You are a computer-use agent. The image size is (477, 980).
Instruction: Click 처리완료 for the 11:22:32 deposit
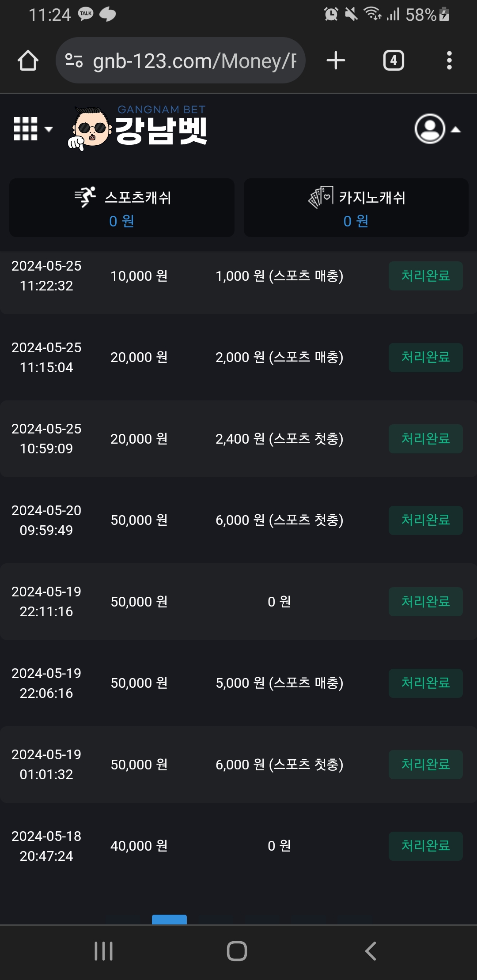pyautogui.click(x=425, y=276)
